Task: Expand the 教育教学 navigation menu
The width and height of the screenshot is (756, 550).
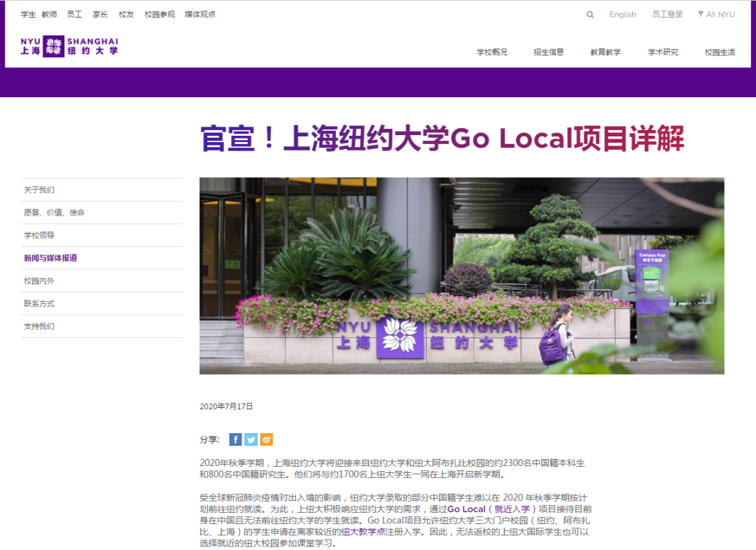Action: point(605,52)
